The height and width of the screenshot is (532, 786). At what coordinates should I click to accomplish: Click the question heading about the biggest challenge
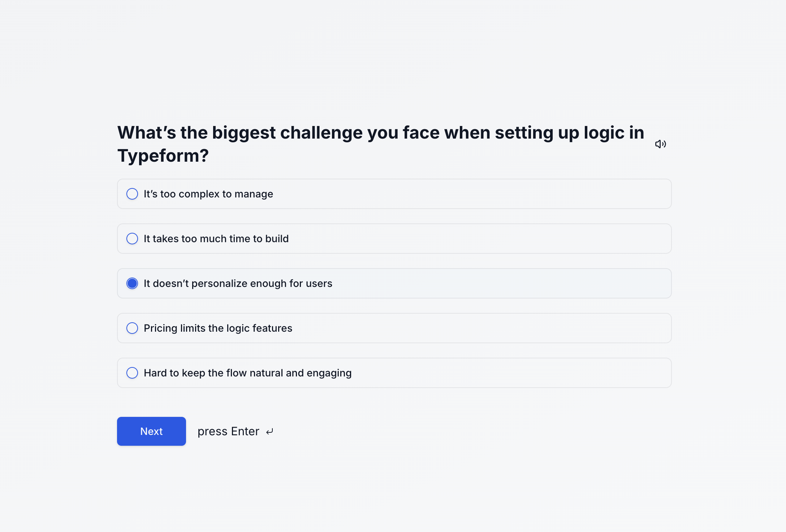(x=381, y=144)
